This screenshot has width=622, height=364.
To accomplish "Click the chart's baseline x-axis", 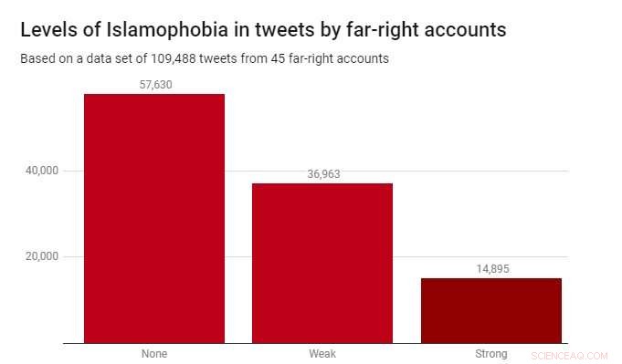I will pos(316,343).
